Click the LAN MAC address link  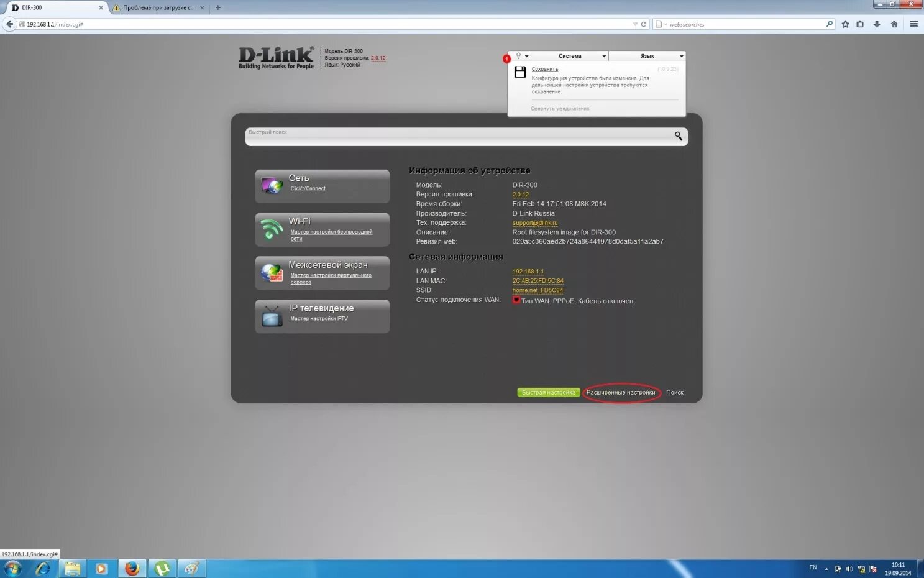pos(538,281)
